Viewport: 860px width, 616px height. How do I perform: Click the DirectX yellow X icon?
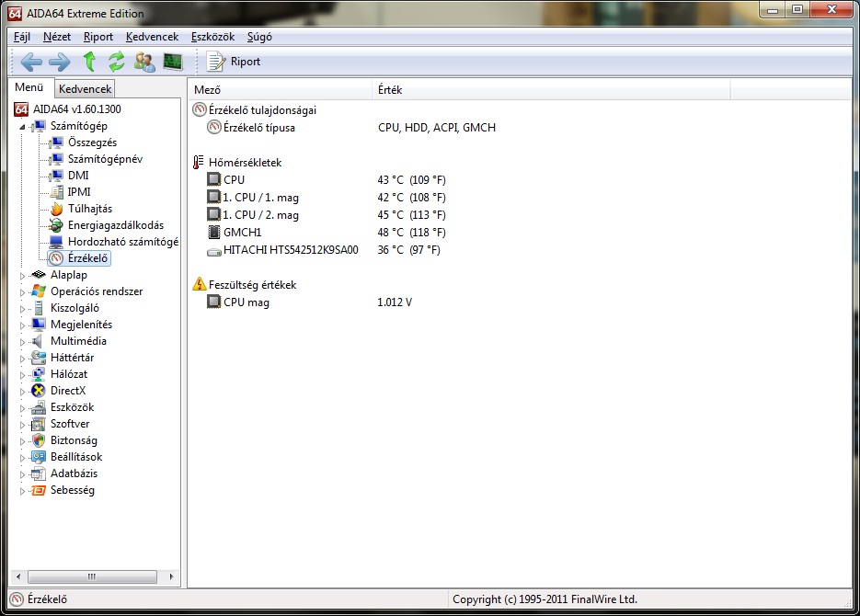point(39,391)
